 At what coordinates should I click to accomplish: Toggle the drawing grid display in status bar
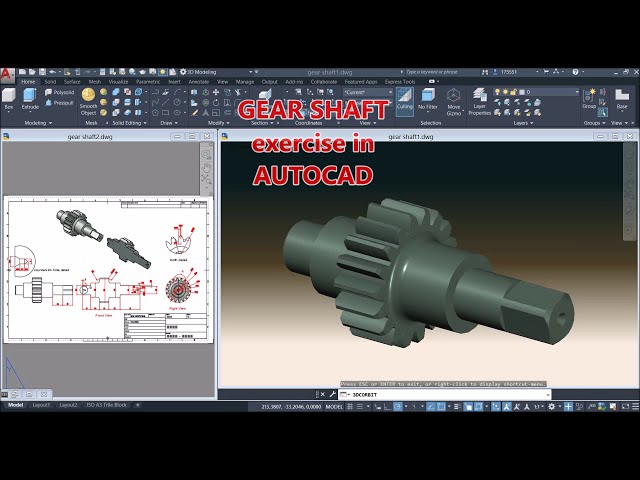350,407
